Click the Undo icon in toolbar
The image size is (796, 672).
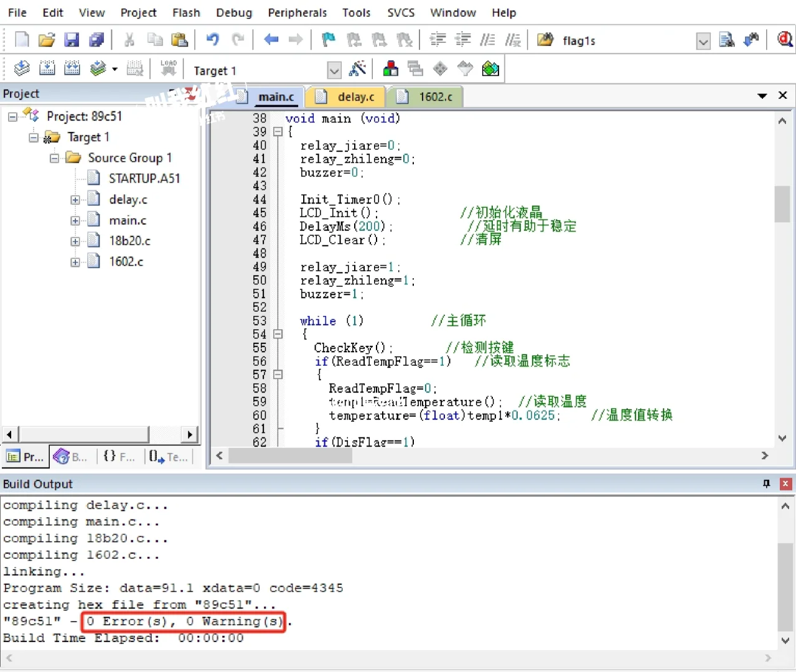coord(212,40)
